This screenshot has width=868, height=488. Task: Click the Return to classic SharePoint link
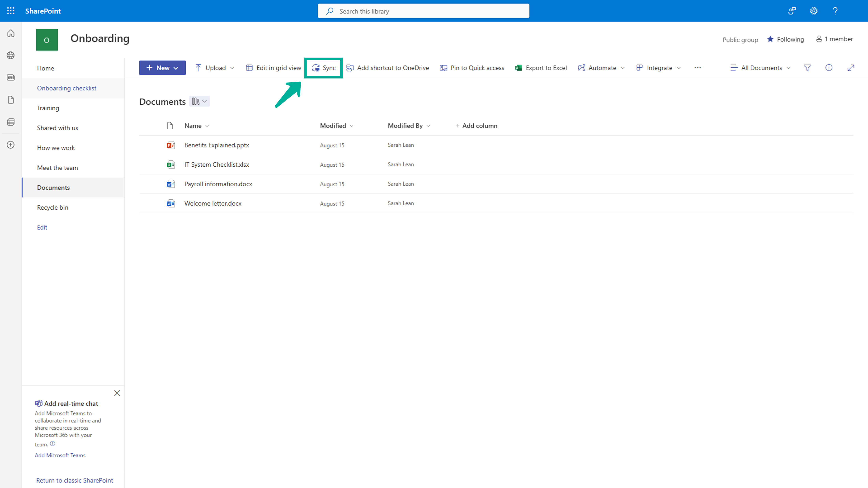[75, 480]
